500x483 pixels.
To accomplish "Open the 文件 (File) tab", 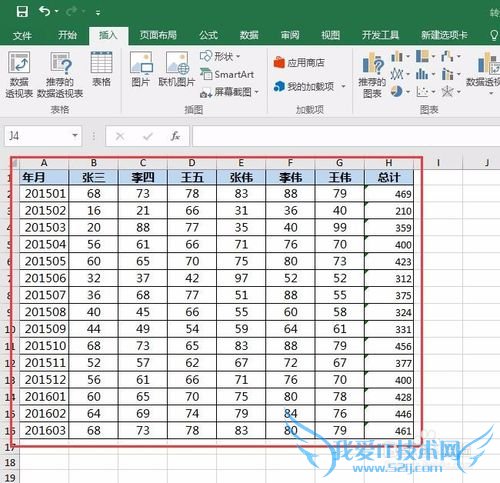I will click(x=22, y=35).
